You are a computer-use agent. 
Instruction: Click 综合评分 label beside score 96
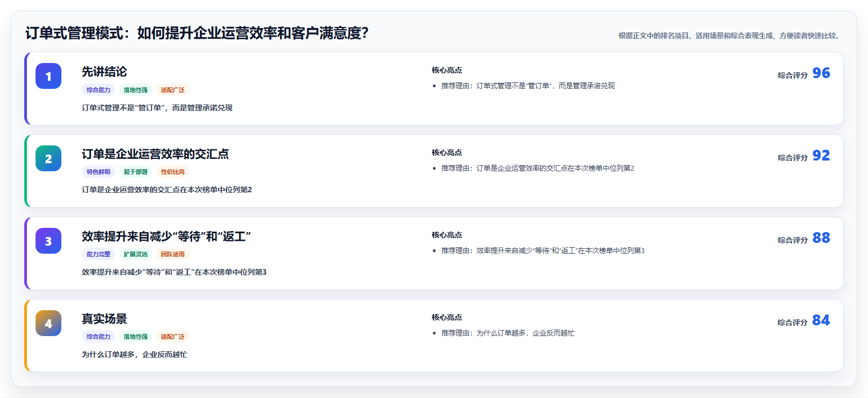click(x=793, y=75)
